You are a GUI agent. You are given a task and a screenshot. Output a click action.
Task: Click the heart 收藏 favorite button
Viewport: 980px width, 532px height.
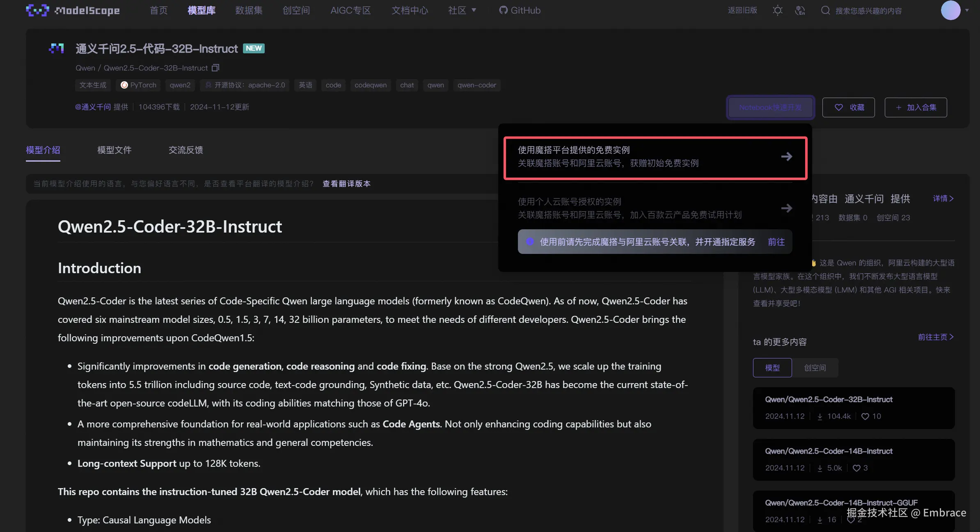tap(848, 107)
